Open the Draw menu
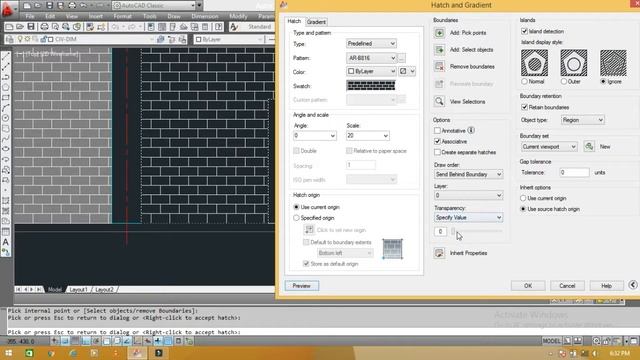The image size is (640, 360). click(x=174, y=16)
